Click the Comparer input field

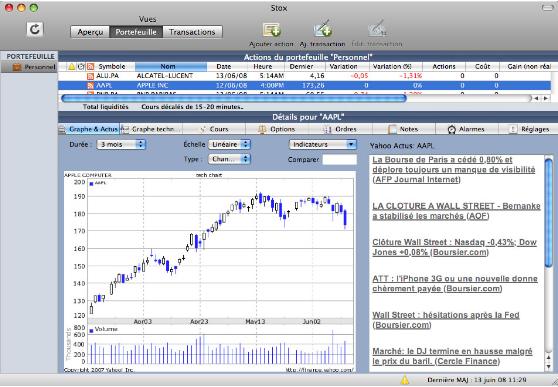click(x=339, y=159)
